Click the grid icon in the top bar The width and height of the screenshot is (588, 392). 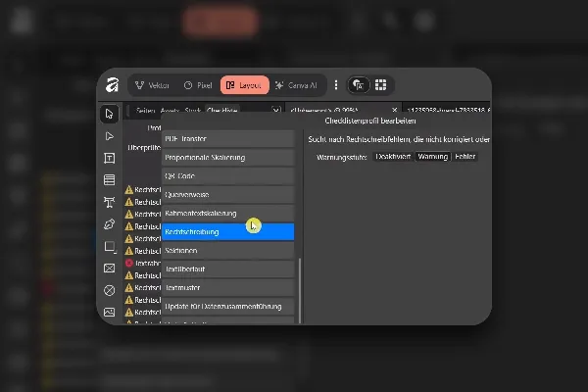(x=380, y=85)
